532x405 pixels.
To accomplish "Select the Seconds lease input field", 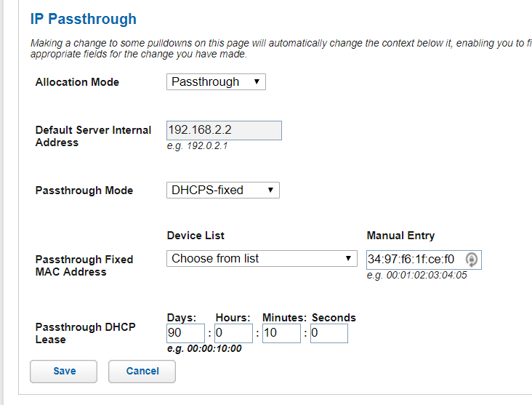I will pyautogui.click(x=329, y=334).
